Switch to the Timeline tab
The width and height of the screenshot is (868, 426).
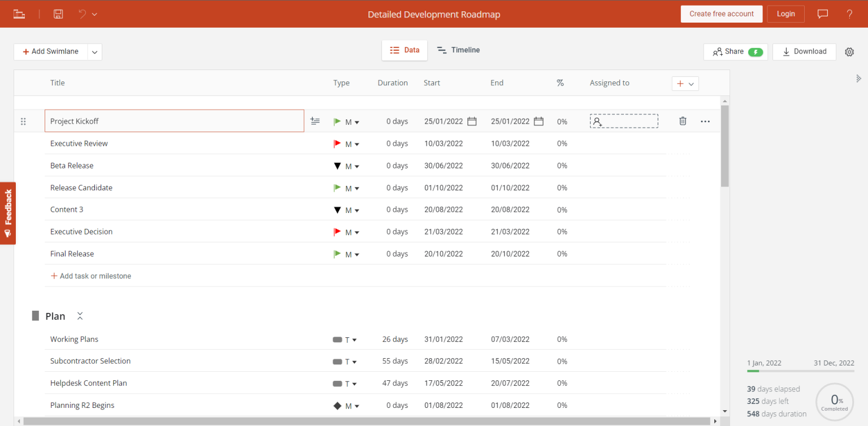coord(458,50)
